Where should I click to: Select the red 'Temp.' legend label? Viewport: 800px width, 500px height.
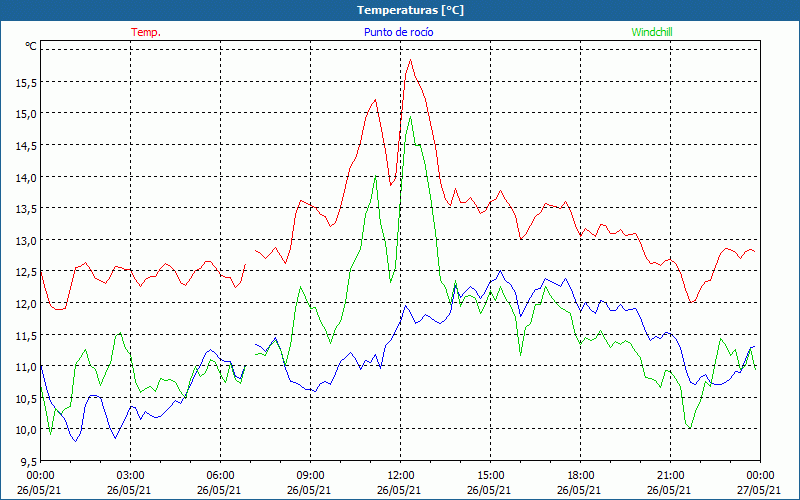[x=146, y=32]
